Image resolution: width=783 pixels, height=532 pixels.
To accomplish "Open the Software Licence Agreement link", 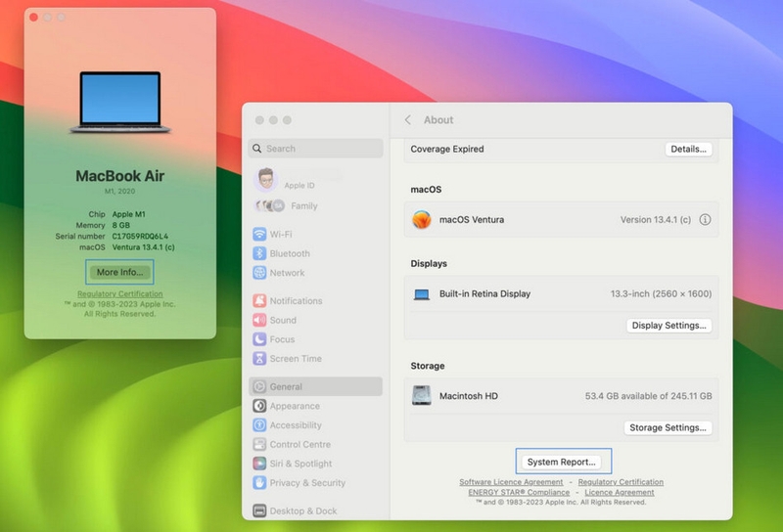I will (x=511, y=482).
